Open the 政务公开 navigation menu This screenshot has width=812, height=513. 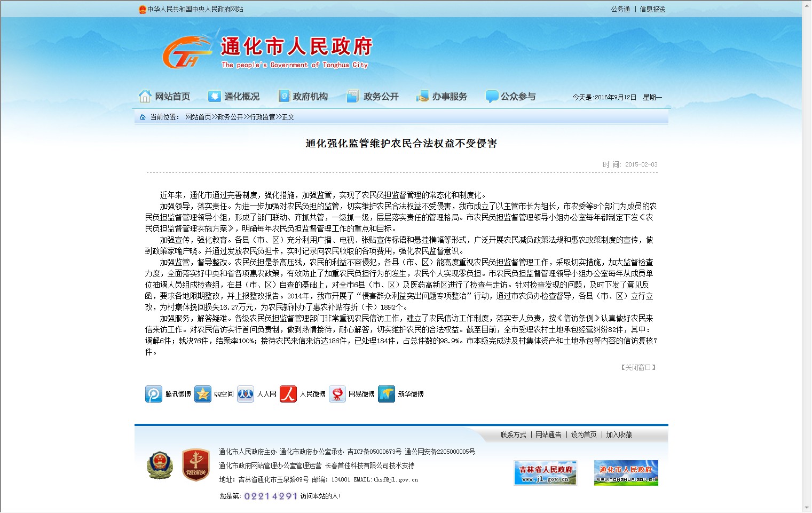[373, 97]
